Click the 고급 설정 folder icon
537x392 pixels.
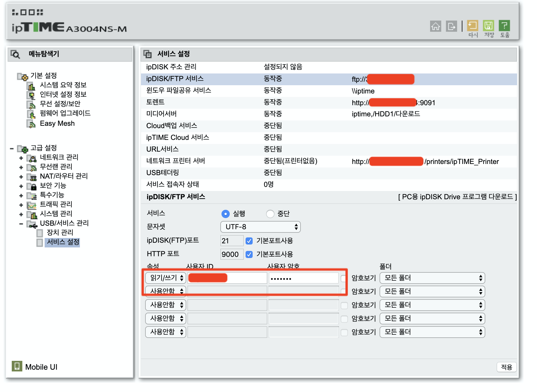(x=23, y=149)
